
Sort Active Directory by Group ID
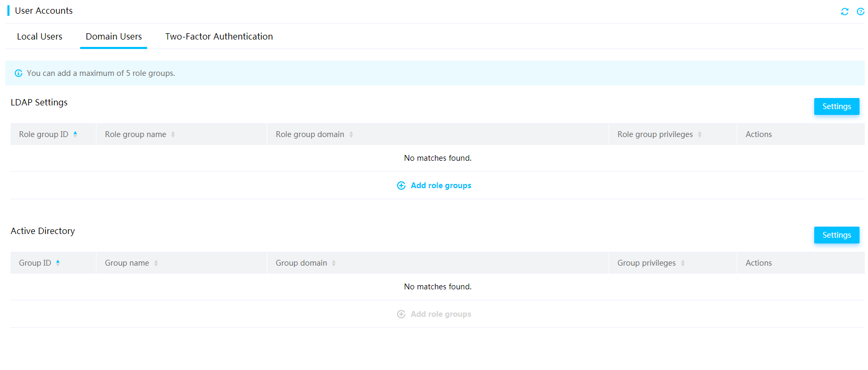point(58,263)
